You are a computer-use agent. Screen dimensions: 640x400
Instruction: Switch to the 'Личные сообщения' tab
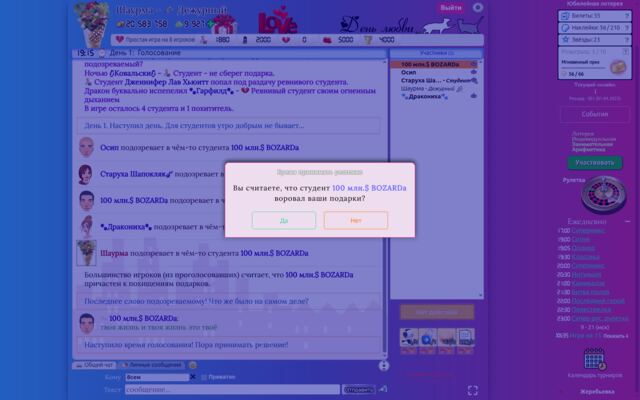(x=152, y=365)
